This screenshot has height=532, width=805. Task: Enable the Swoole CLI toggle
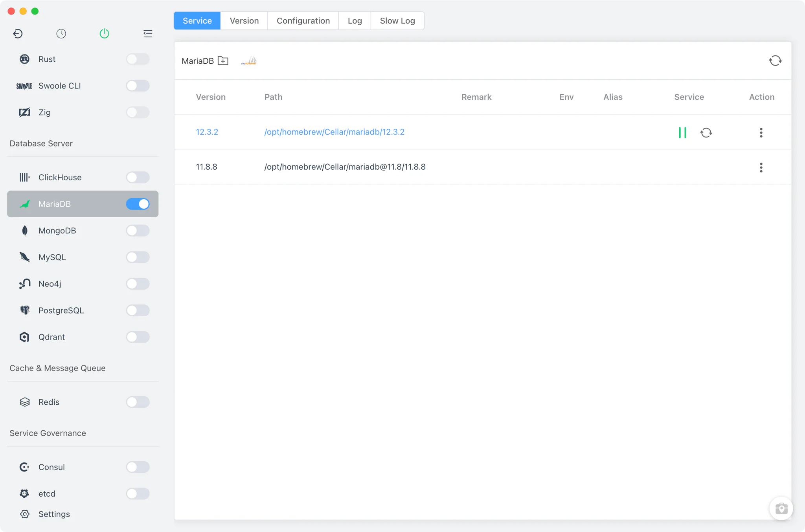138,86
